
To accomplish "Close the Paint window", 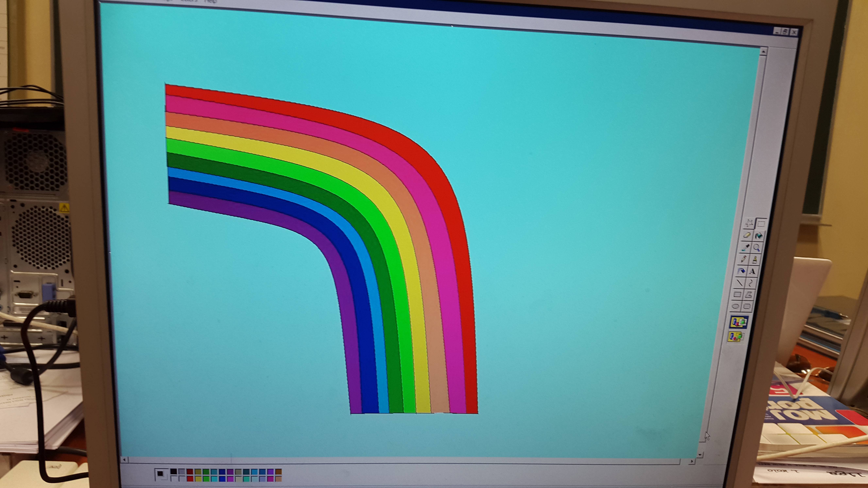I will [x=794, y=32].
